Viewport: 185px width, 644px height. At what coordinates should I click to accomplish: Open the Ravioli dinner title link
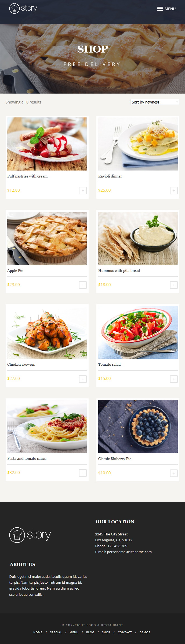[x=110, y=176]
